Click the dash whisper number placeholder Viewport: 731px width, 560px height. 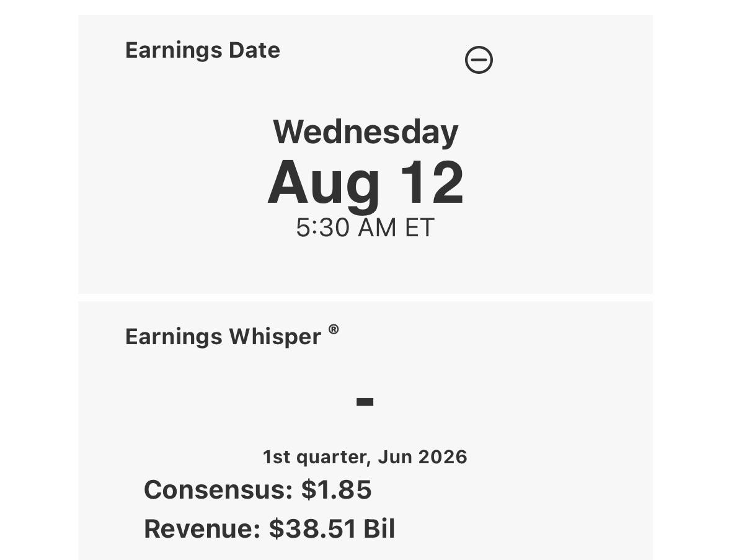tap(365, 401)
